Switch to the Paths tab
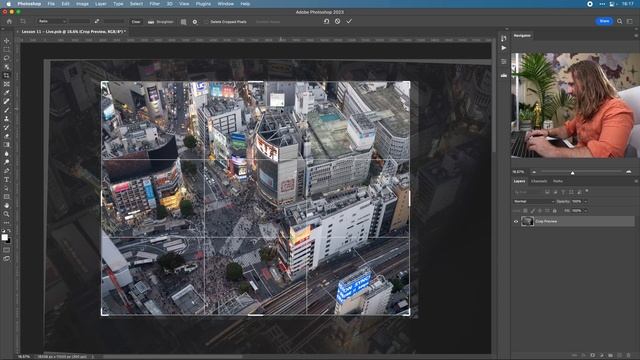640x360 pixels. 558,181
